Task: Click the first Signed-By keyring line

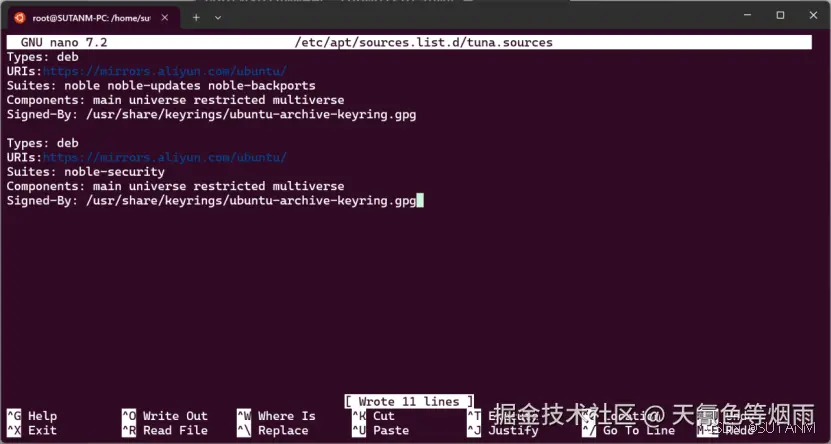Action: click(211, 114)
